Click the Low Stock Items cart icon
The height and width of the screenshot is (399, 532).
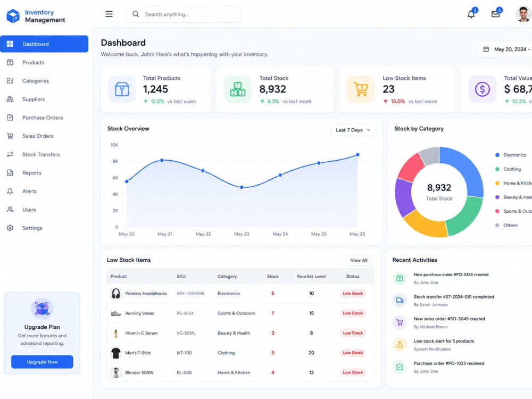(361, 89)
